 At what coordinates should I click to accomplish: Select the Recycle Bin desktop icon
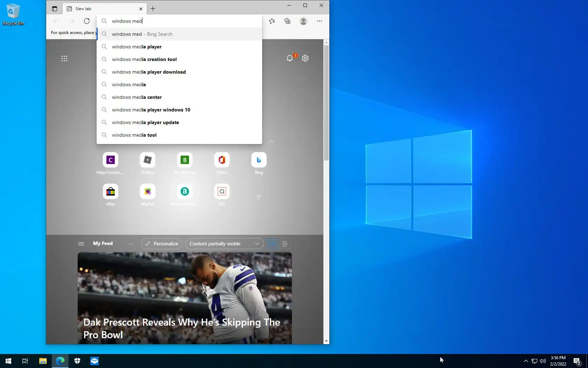coord(13,14)
